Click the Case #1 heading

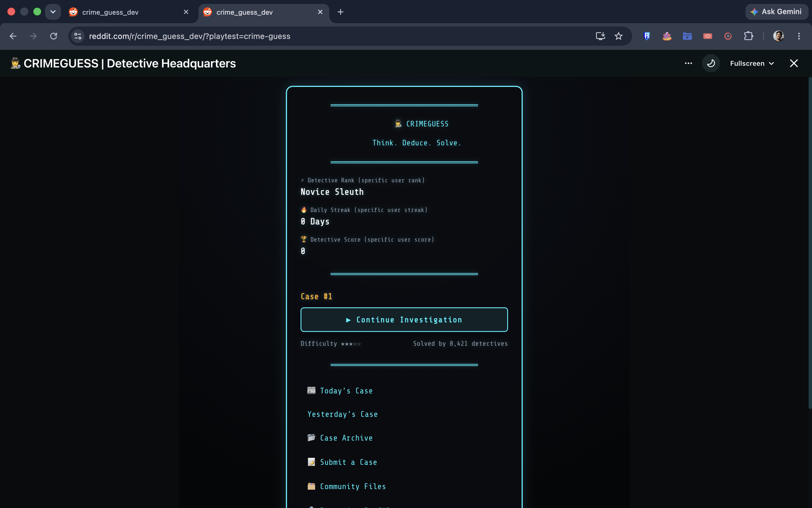(x=316, y=296)
